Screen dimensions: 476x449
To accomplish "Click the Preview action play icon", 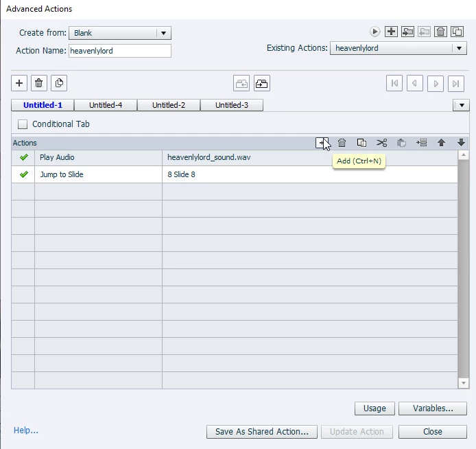I will pyautogui.click(x=375, y=32).
